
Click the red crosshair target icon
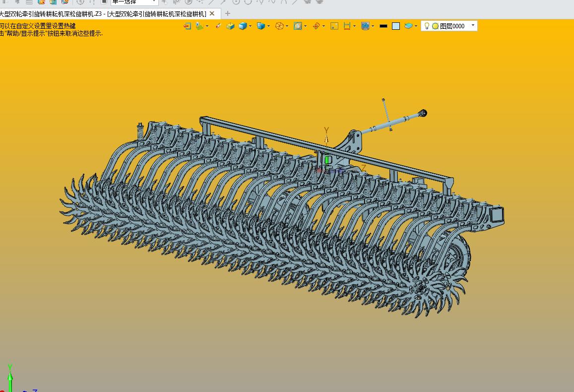coord(316,26)
